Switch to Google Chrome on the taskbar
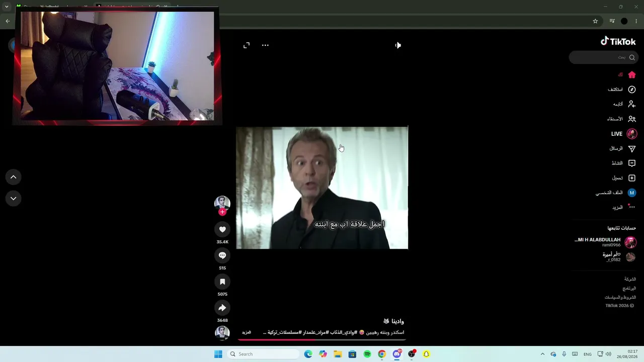Image resolution: width=644 pixels, height=362 pixels. tap(382, 354)
